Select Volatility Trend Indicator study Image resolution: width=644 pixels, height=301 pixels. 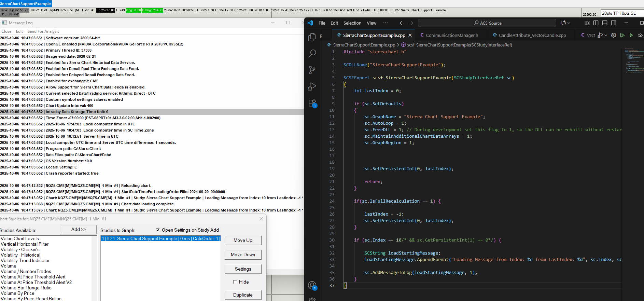point(25,260)
